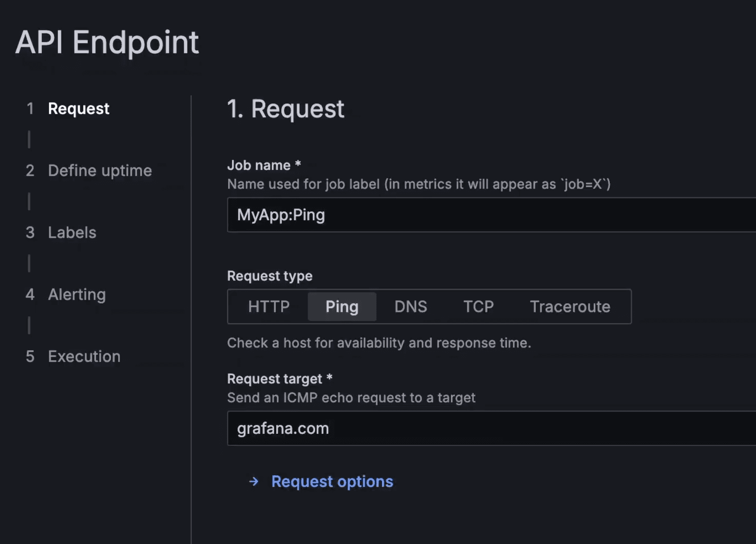Open the Alerting configuration step
756x544 pixels.
click(x=77, y=294)
